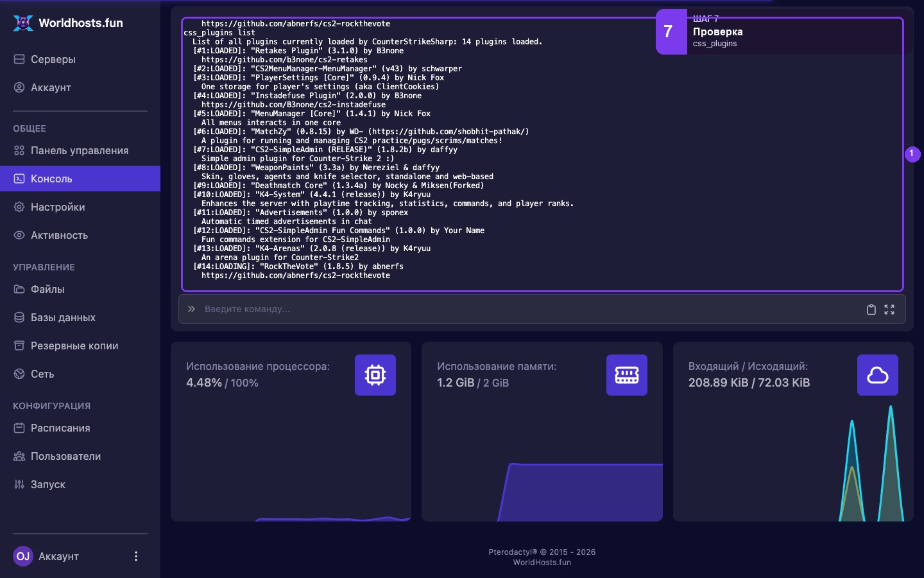
Task: Open Резервные копии archive entry
Action: point(80,346)
